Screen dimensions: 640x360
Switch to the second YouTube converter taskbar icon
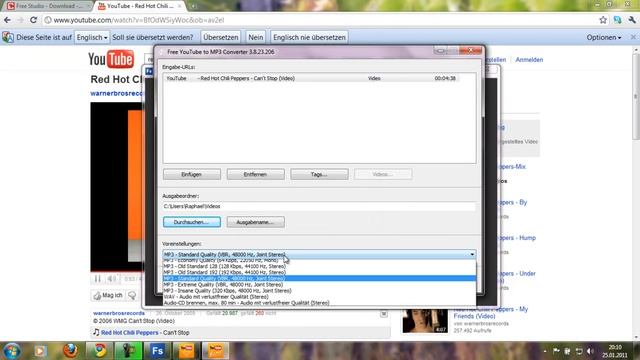point(216,351)
